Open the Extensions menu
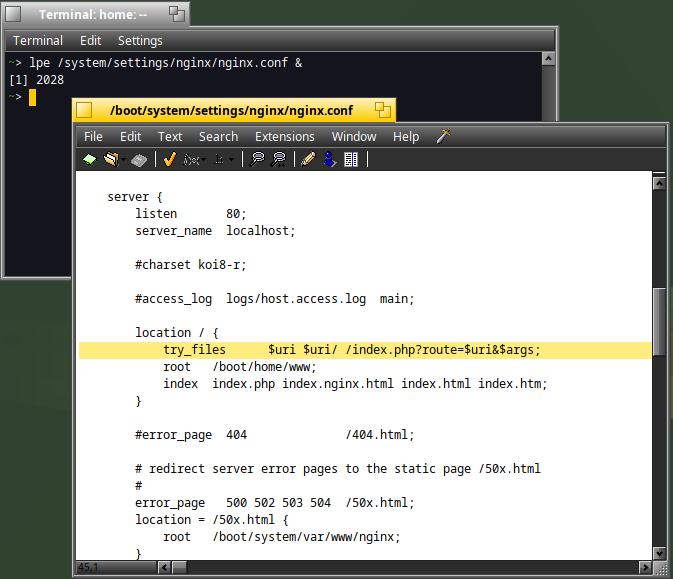The height and width of the screenshot is (579, 673). click(x=285, y=136)
